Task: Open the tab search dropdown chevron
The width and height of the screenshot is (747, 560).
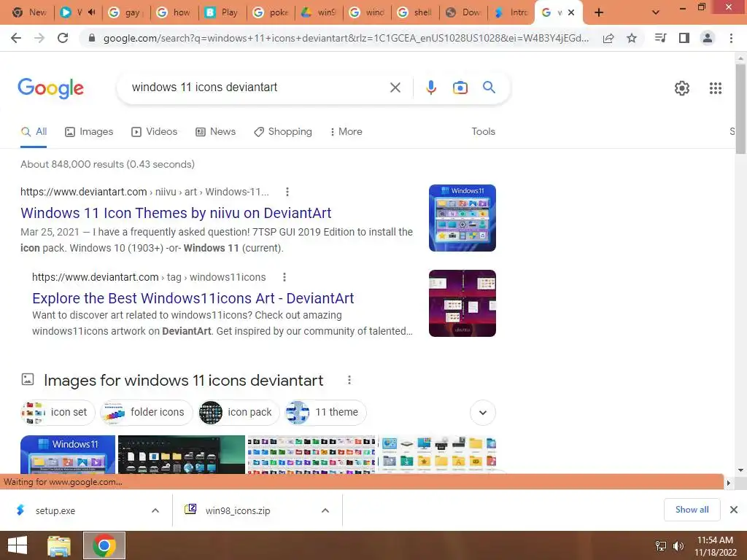Action: (x=656, y=12)
